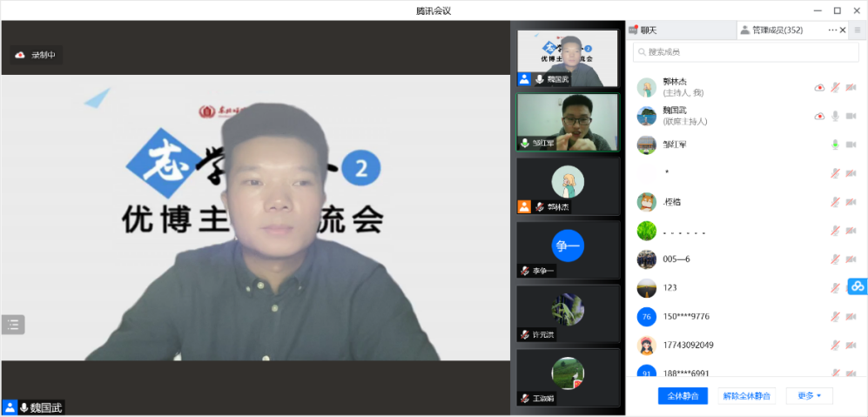
Task: Close the 管理成员 panel tab
Action: (x=843, y=30)
